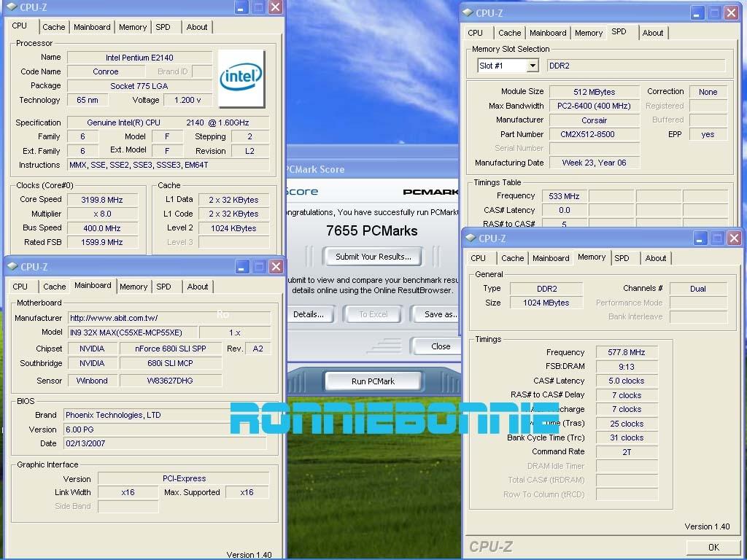Click the processor Name field Intel Pentium E2140

pos(139,58)
